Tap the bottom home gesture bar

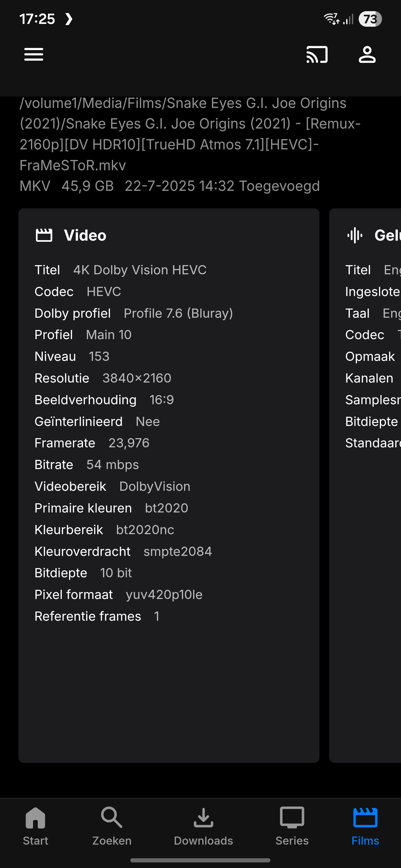click(200, 860)
